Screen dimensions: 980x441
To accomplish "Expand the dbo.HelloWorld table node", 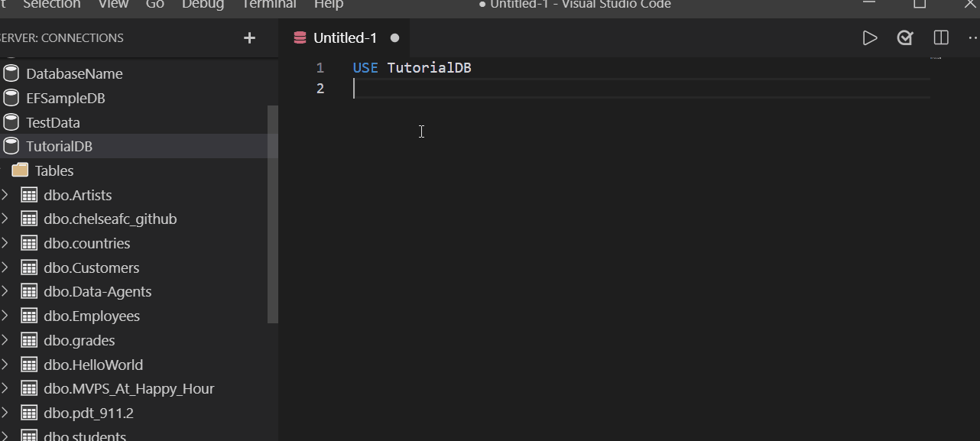I will (6, 364).
